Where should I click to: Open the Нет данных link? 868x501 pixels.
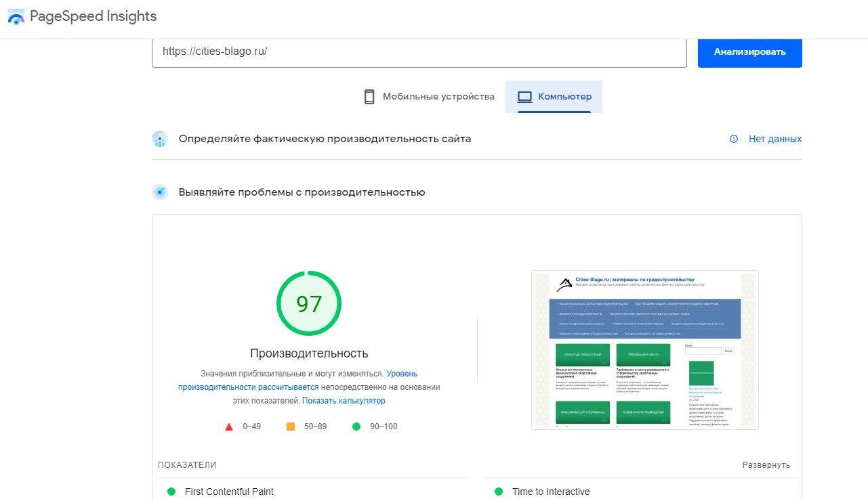[775, 139]
